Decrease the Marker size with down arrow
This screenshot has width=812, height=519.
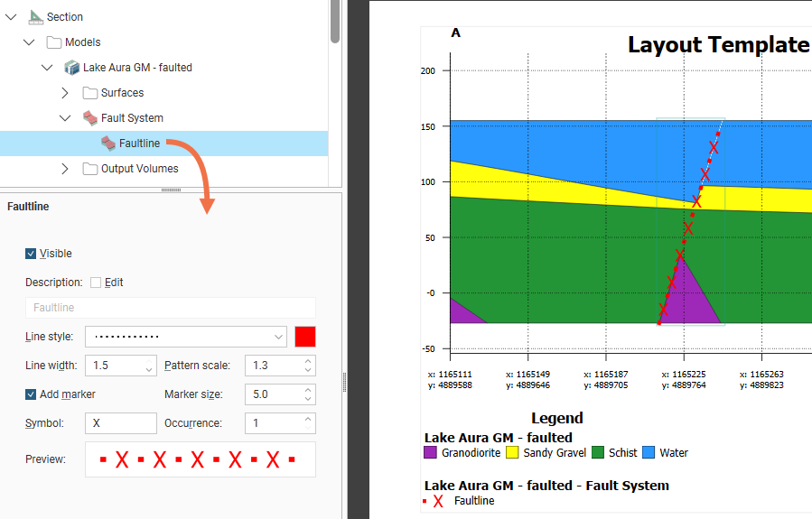point(309,399)
